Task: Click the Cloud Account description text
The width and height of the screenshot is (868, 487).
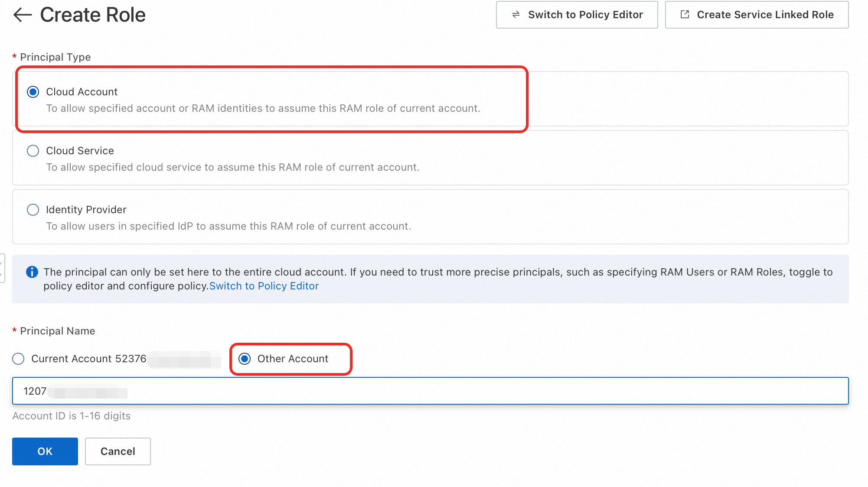Action: click(x=263, y=108)
